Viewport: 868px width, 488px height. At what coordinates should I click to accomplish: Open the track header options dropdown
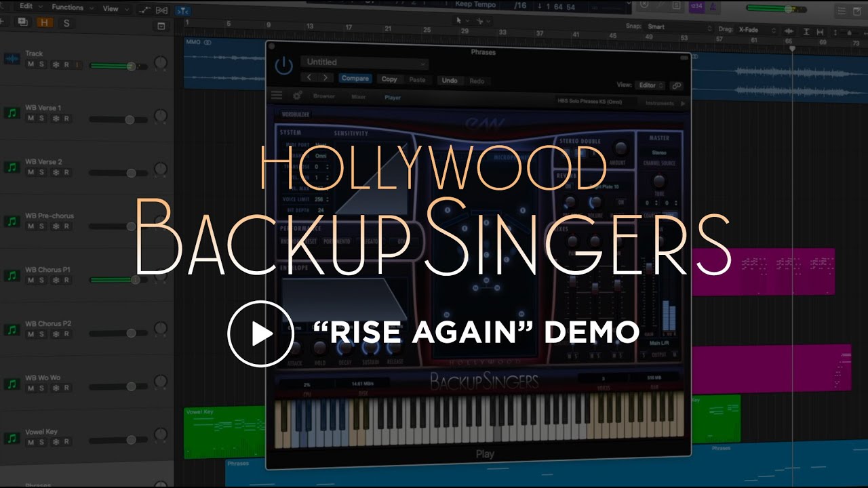pyautogui.click(x=161, y=26)
